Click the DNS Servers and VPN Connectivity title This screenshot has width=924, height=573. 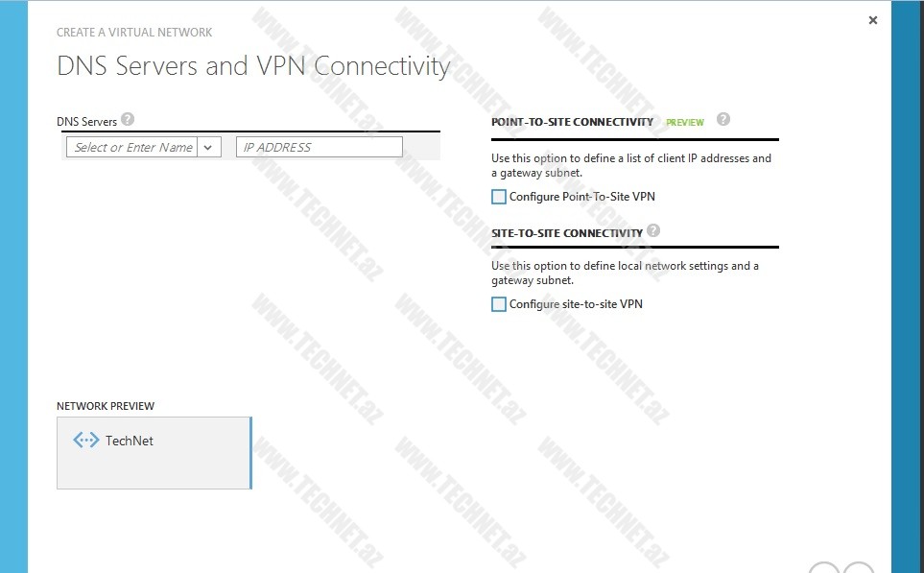pos(252,65)
